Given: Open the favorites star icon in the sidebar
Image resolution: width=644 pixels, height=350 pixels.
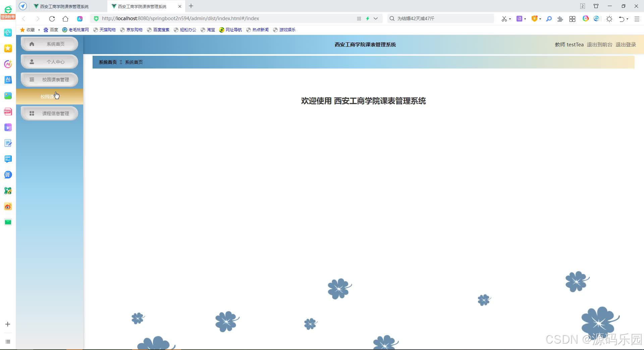Looking at the screenshot, I should 8,48.
